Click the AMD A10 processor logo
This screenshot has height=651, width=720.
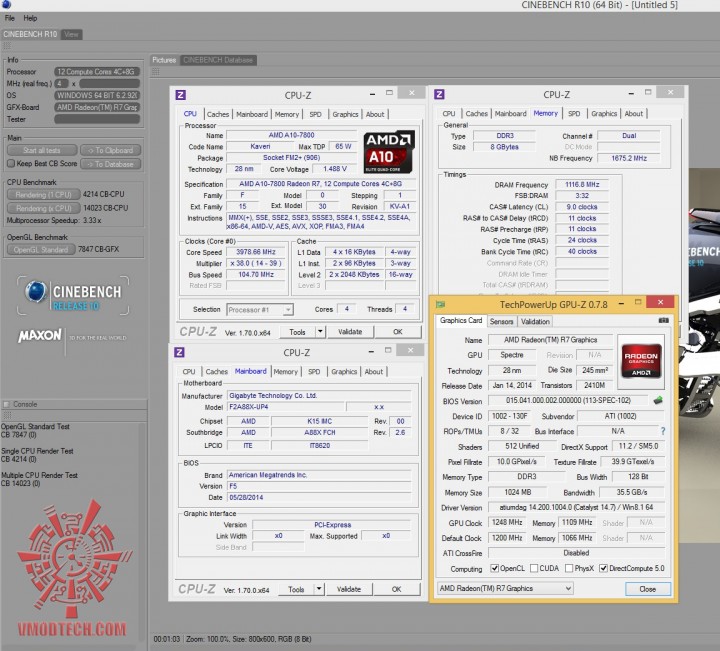(389, 152)
